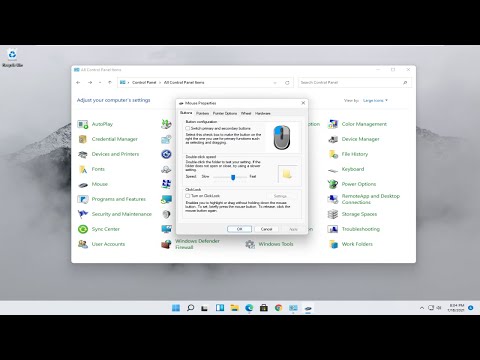Open Windows Tools gear icon

pyautogui.click(x=250, y=244)
